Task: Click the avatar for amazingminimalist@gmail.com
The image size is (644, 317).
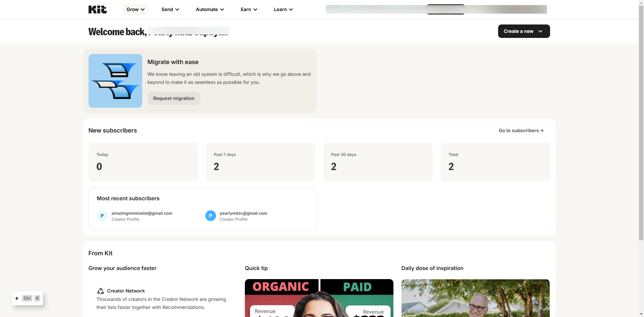Action: click(102, 216)
